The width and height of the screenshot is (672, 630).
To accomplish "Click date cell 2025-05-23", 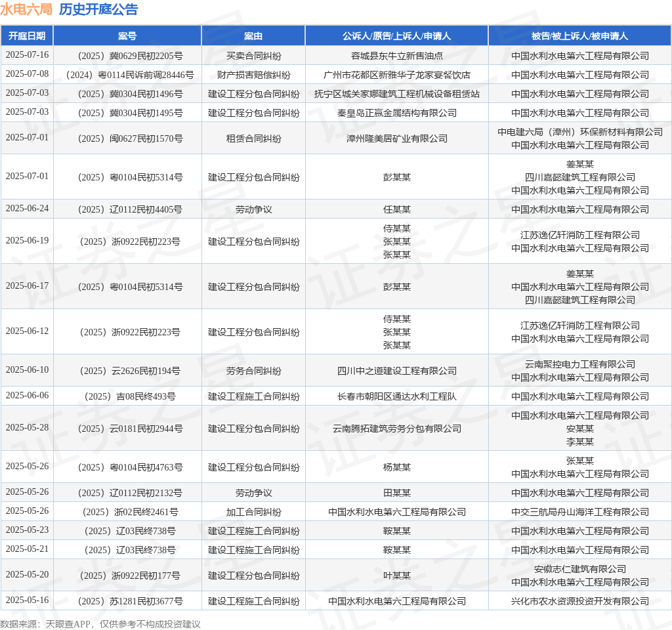I will point(27,530).
